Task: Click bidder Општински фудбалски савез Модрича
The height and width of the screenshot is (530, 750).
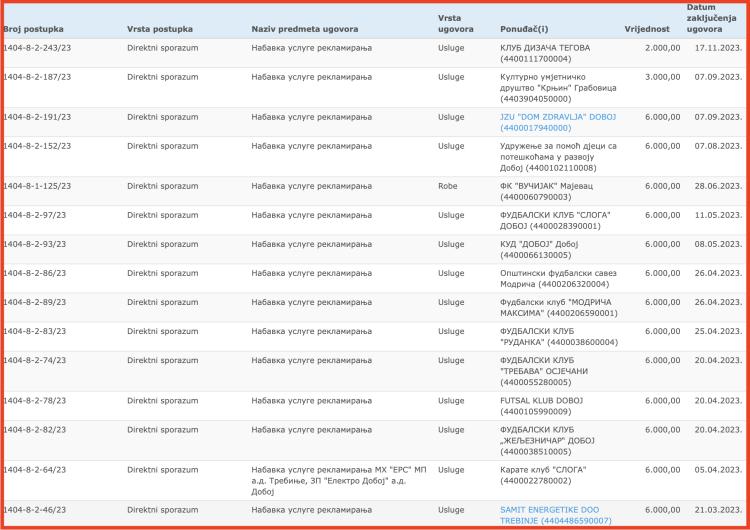Action: (x=558, y=279)
